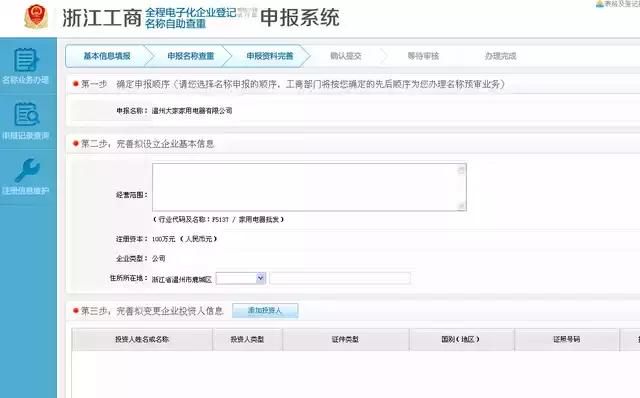
Task: Click the 名称自助查重 header text
Action: click(x=175, y=24)
